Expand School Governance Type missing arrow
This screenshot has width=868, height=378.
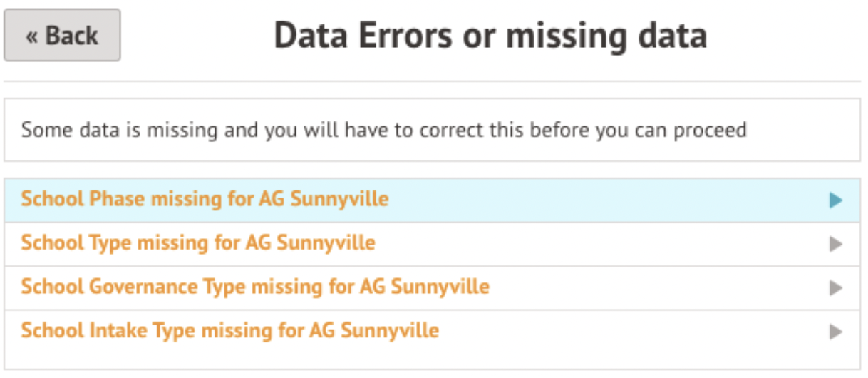coord(836,288)
